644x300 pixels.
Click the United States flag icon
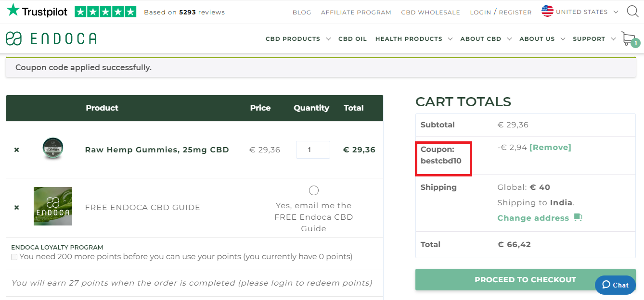547,11
